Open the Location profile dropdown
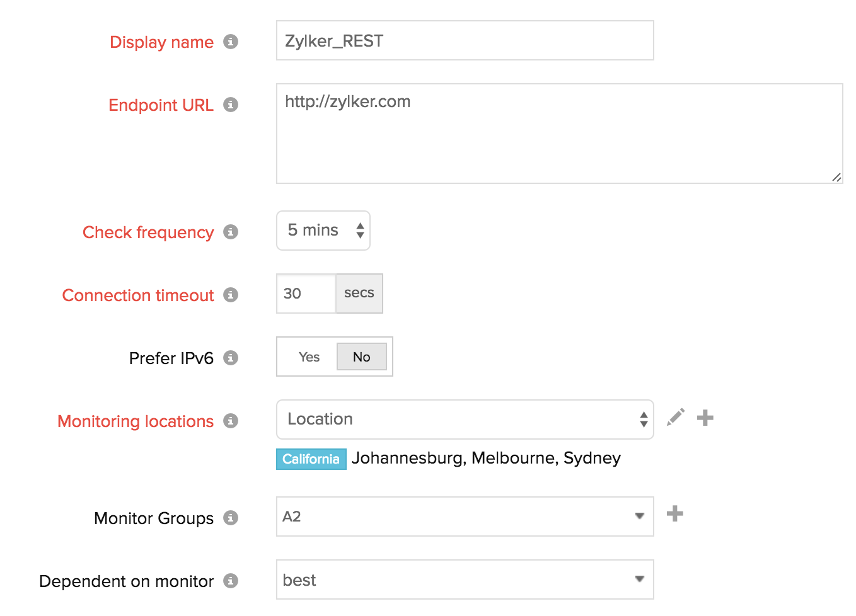 (465, 419)
